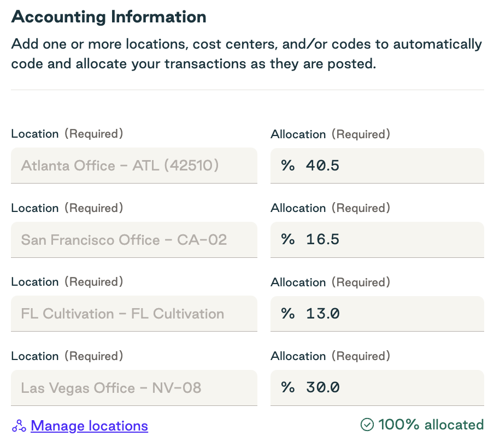
Task: Open the Atlanta Office location selector
Action: click(x=134, y=166)
